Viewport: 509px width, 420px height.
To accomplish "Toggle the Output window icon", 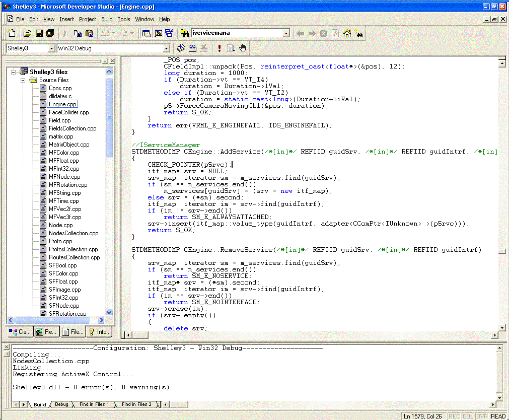I will pyautogui.click(x=158, y=33).
